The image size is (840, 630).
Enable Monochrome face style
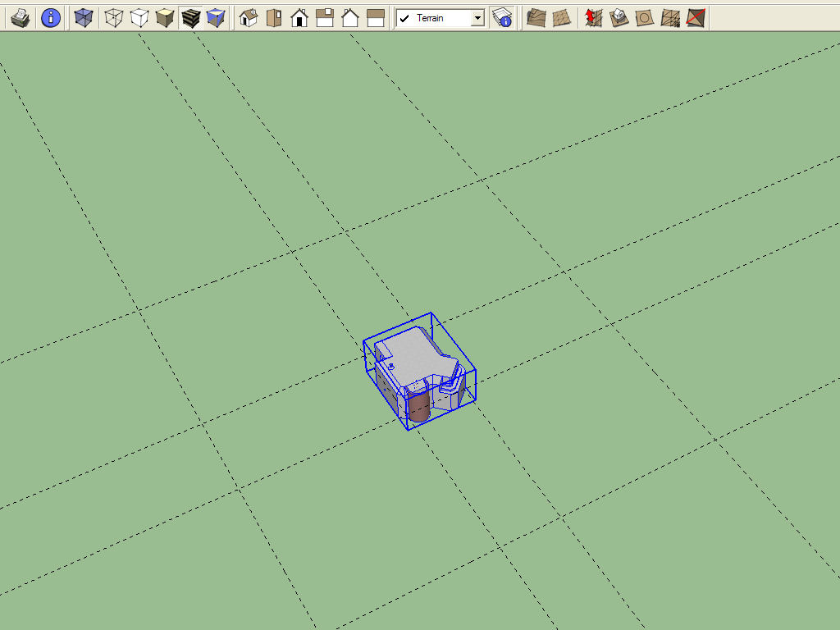[x=216, y=18]
